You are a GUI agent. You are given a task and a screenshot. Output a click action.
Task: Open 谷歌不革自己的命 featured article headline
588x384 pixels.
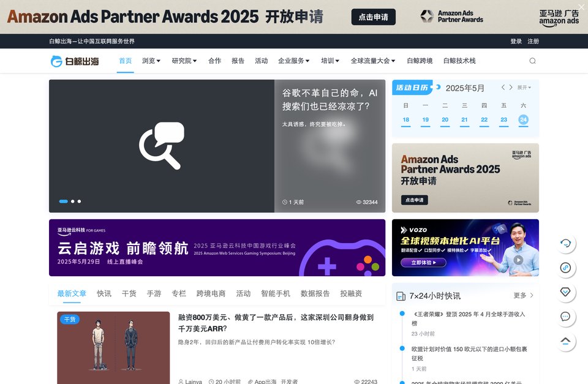tap(330, 100)
